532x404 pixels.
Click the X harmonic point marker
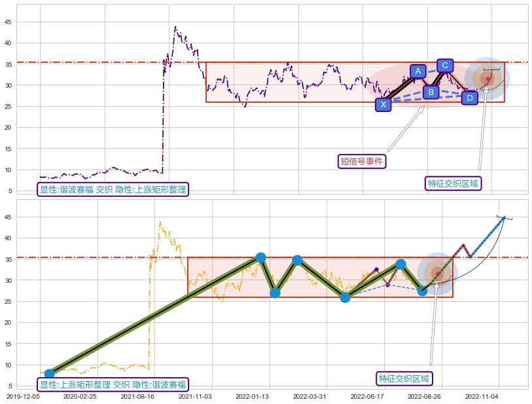(383, 104)
